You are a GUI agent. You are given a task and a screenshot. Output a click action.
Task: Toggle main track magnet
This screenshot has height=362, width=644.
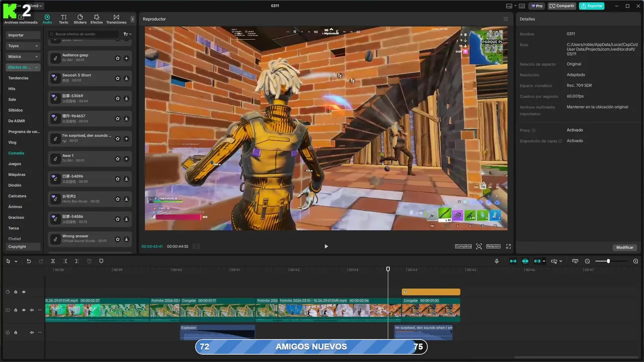[513, 261]
